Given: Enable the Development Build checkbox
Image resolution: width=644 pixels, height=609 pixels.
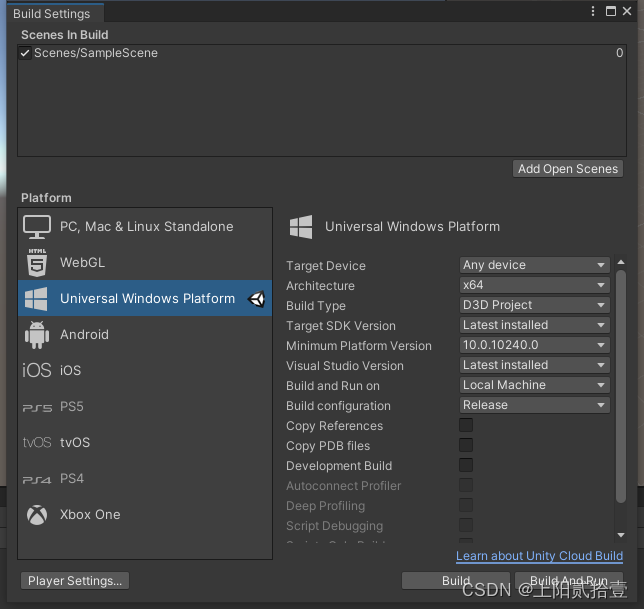Looking at the screenshot, I should pos(466,465).
